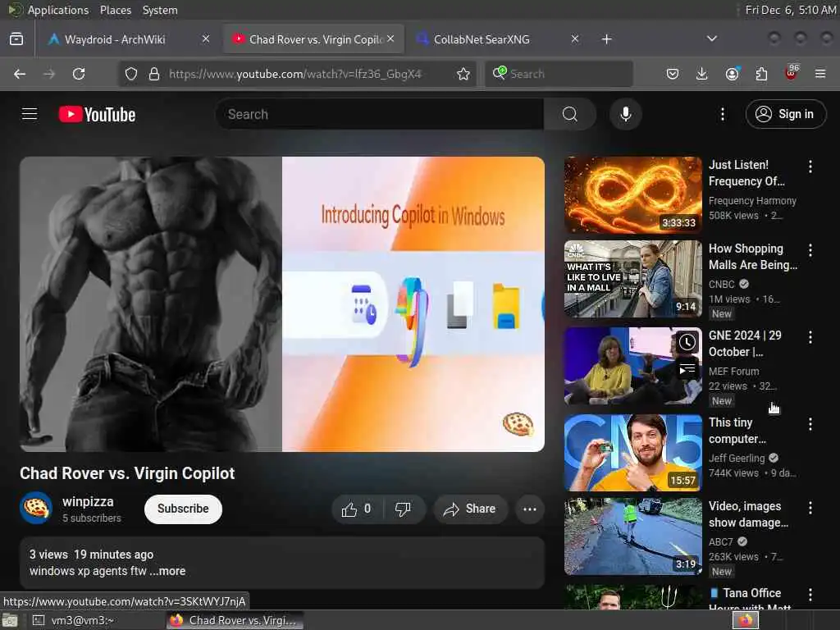The height and width of the screenshot is (630, 840).
Task: Start voice search with microphone icon
Action: coord(625,114)
